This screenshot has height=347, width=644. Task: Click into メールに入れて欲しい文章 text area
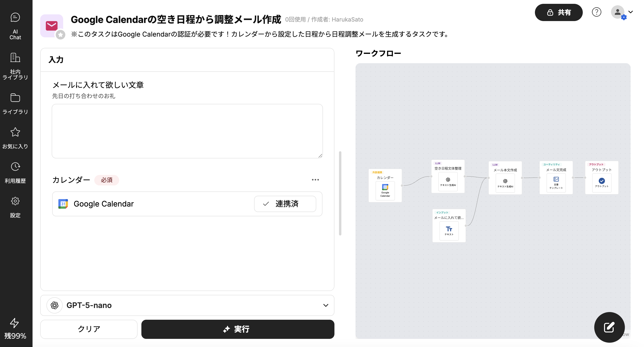187,131
